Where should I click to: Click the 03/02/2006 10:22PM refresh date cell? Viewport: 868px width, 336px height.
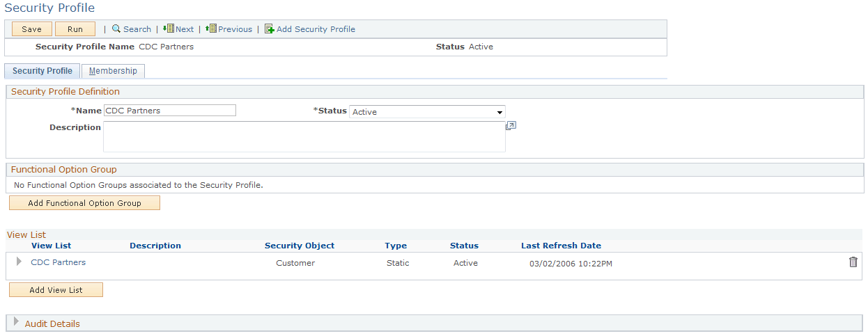tap(571, 264)
